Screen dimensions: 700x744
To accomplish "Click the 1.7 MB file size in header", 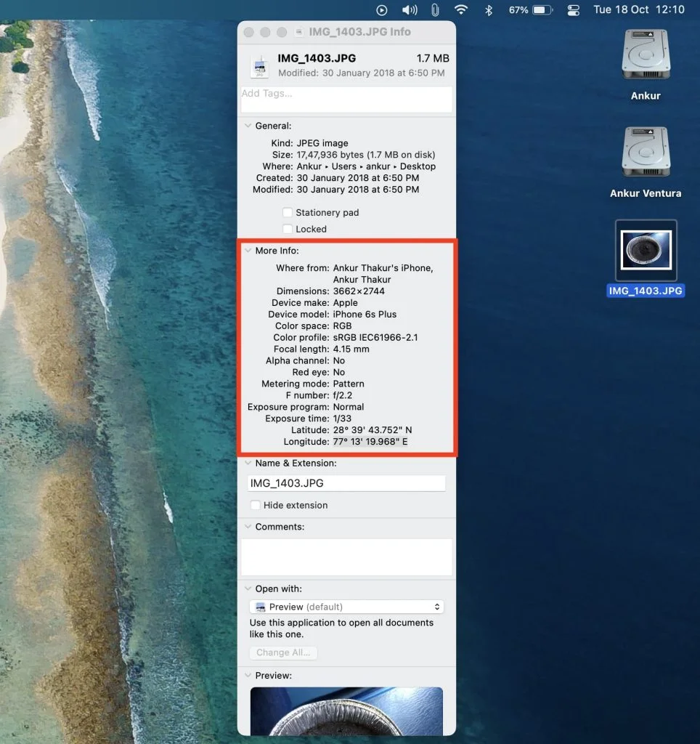I will (x=433, y=58).
